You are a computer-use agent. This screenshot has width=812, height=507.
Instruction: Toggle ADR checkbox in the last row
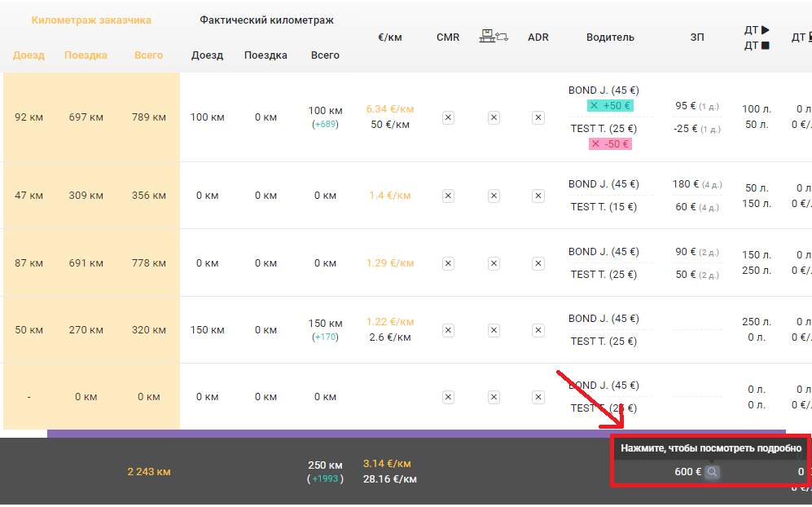tap(538, 397)
